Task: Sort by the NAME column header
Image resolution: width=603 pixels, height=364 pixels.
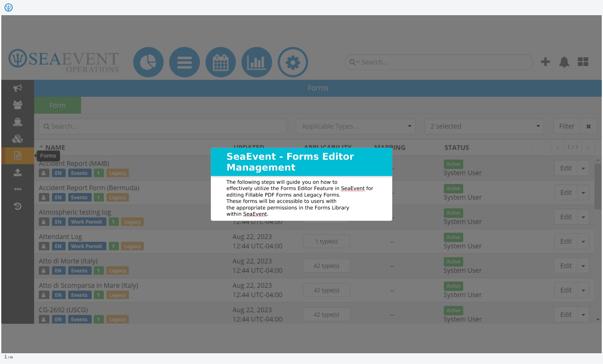Action: click(55, 148)
